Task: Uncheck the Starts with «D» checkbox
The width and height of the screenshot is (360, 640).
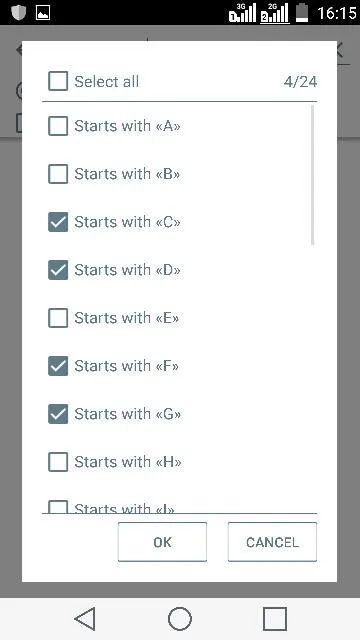Action: 58,270
